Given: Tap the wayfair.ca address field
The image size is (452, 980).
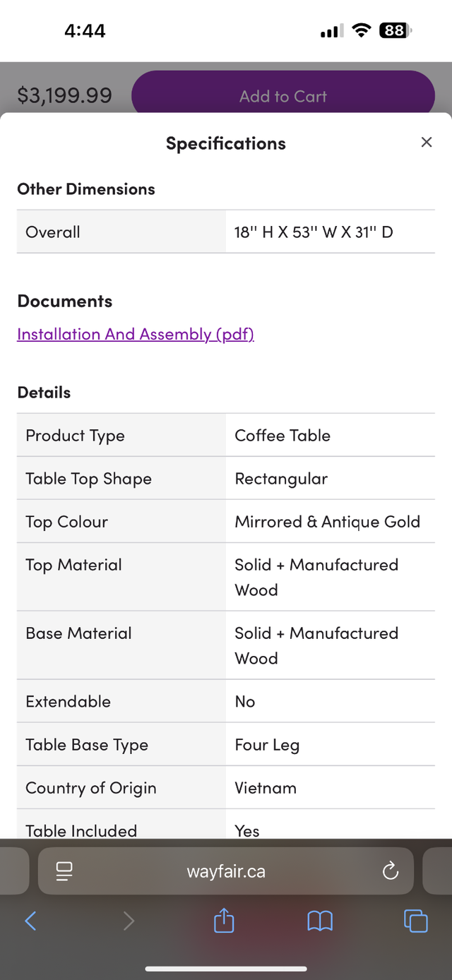Looking at the screenshot, I should click(226, 871).
